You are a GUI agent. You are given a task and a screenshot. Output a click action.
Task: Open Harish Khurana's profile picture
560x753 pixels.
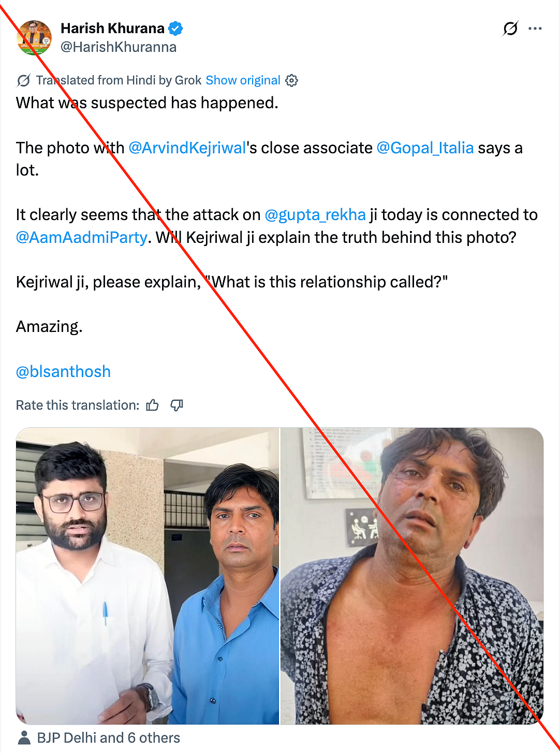click(34, 37)
